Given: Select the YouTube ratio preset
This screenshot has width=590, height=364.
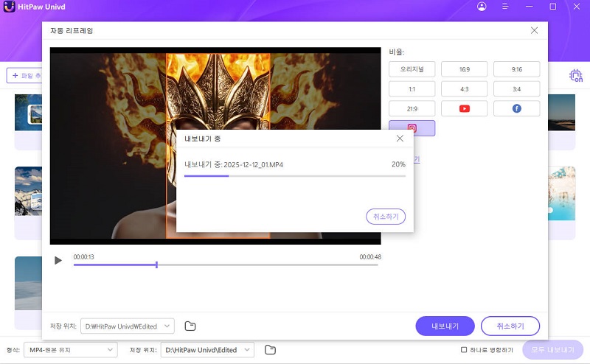Looking at the screenshot, I should pos(465,108).
